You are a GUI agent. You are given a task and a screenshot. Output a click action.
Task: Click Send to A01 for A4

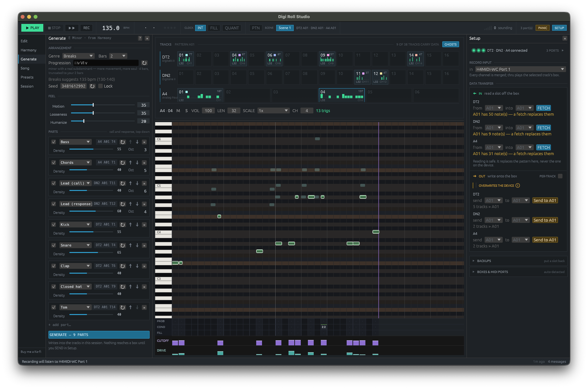(545, 240)
